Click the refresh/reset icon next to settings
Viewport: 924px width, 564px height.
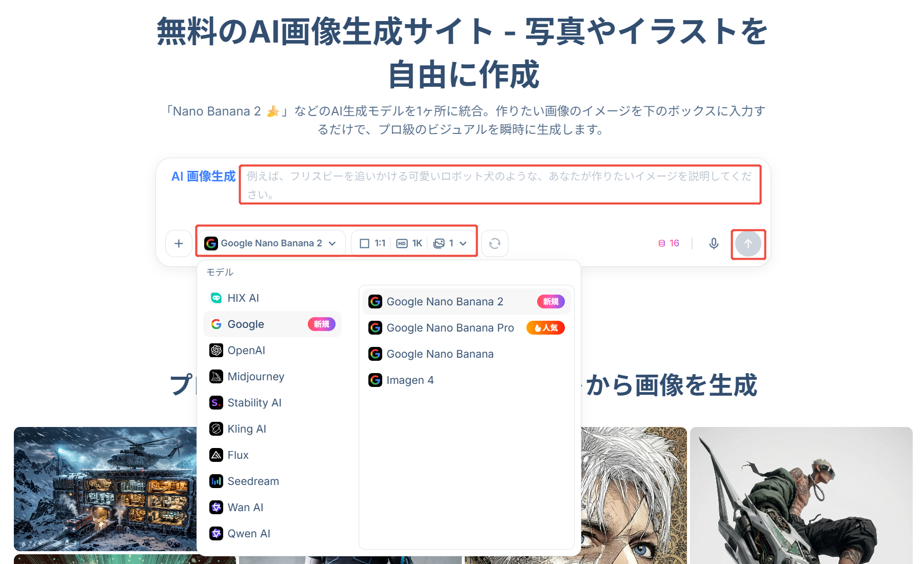(x=494, y=243)
